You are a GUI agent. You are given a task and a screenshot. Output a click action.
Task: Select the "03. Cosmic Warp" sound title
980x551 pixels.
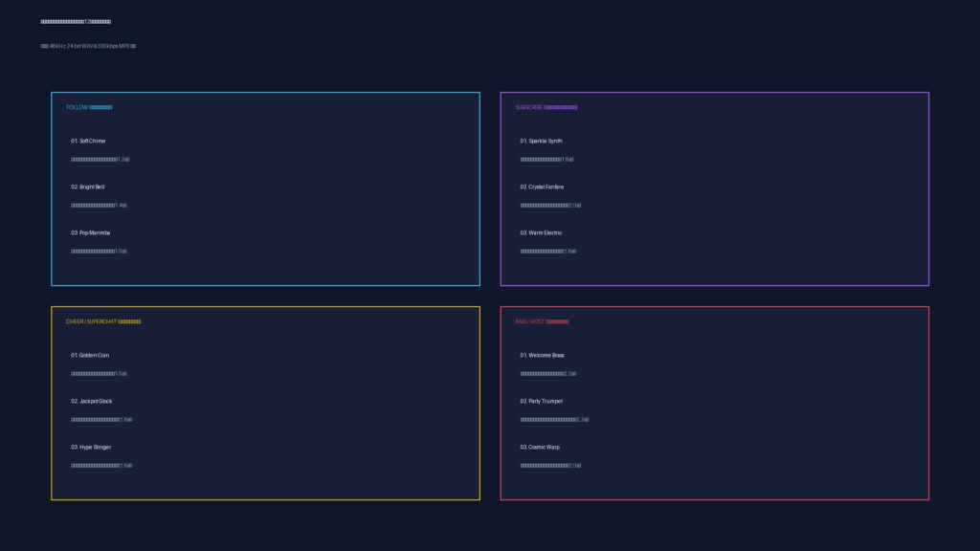[540, 448]
